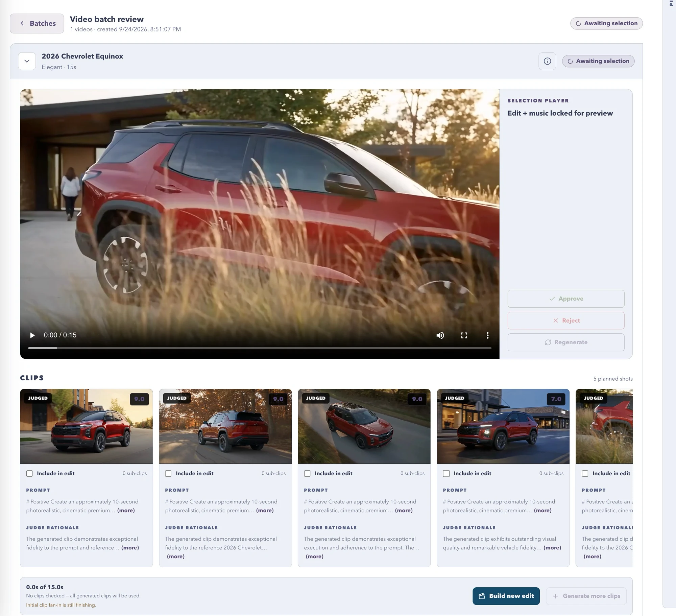Check Include in edit for the 7.0 scored clip
This screenshot has height=616, width=676.
point(446,473)
